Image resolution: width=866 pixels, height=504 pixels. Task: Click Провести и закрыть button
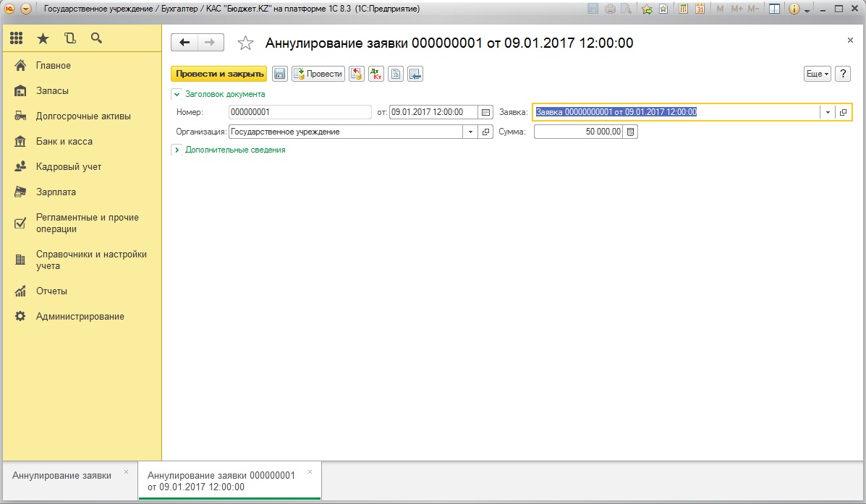click(219, 74)
